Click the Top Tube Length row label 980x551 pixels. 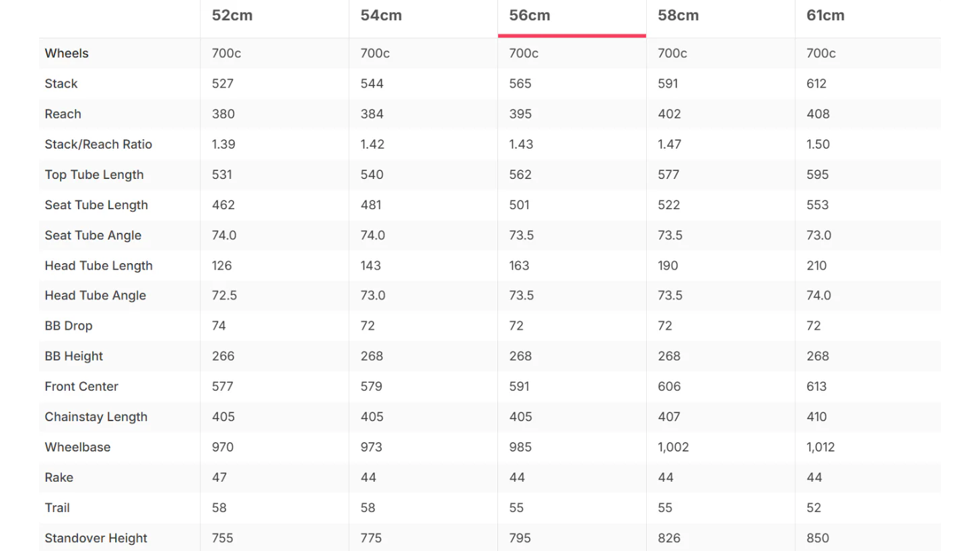pyautogui.click(x=94, y=174)
